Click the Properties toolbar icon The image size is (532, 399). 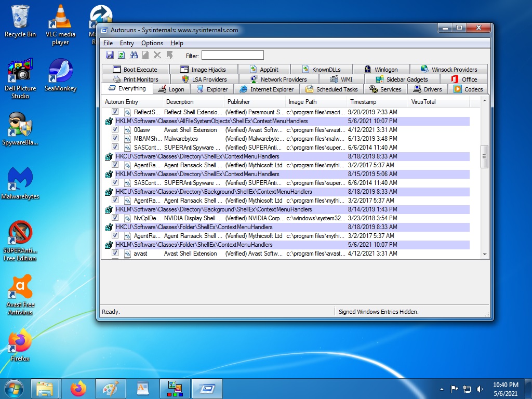click(x=145, y=55)
